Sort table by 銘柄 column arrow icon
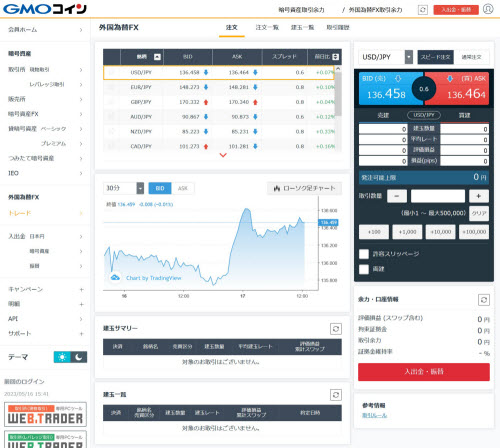 [157, 57]
